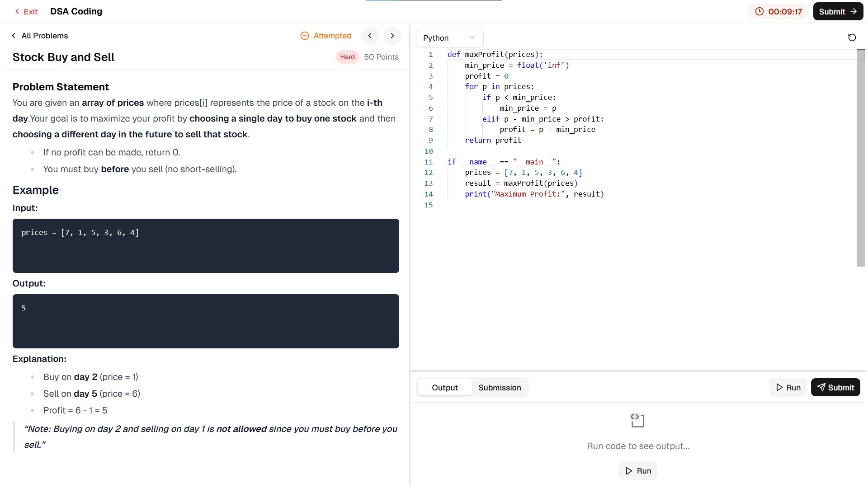Go to previous problem arrow

[x=370, y=36]
